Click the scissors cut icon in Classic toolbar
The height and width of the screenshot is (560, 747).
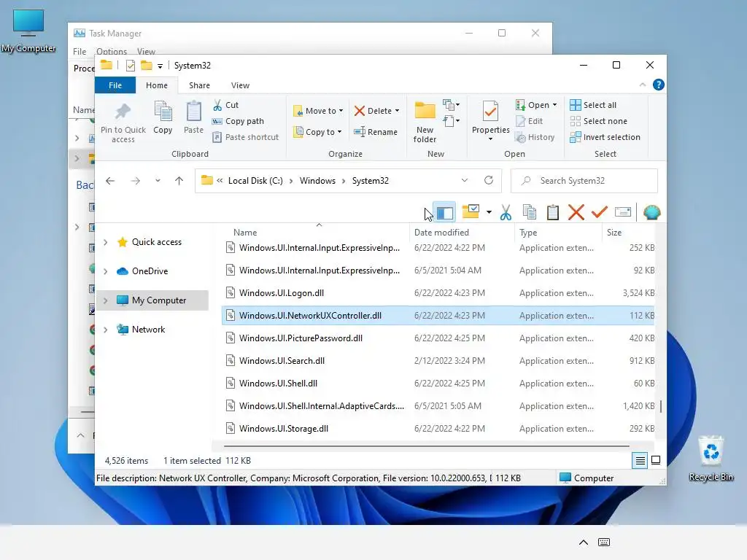[506, 212]
